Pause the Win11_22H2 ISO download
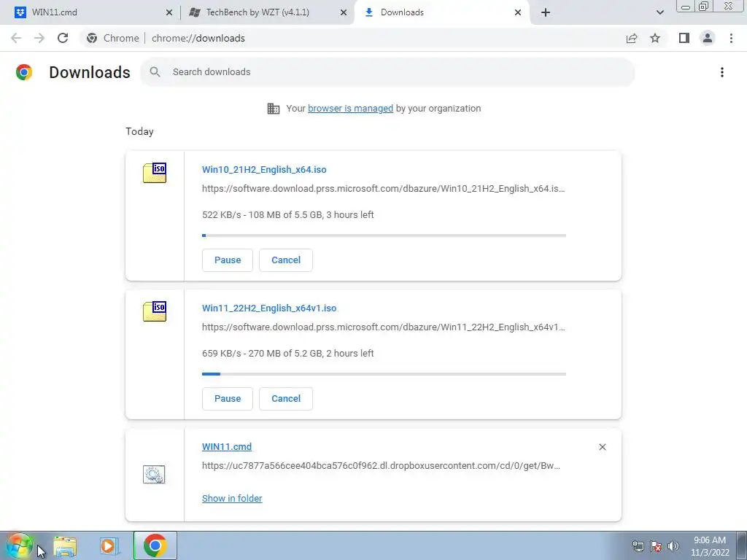The image size is (747, 560). pyautogui.click(x=228, y=399)
